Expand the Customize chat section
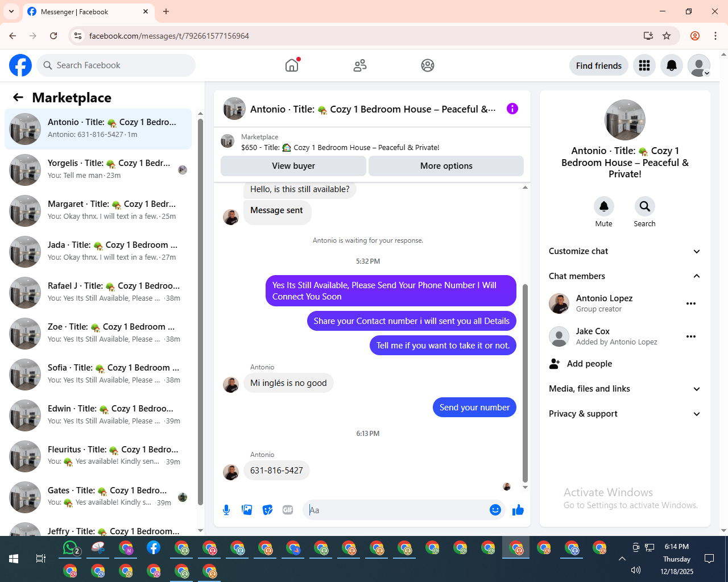The image size is (728, 582). pyautogui.click(x=625, y=251)
